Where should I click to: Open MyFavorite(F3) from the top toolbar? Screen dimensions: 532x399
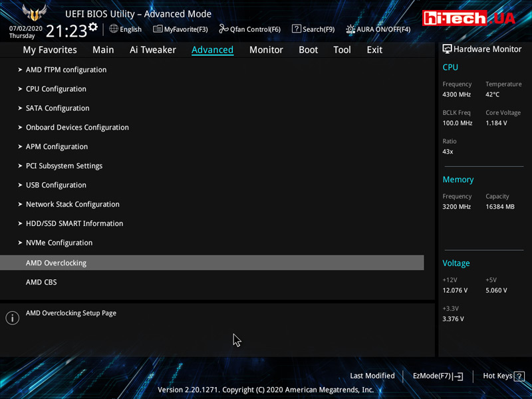coord(180,29)
